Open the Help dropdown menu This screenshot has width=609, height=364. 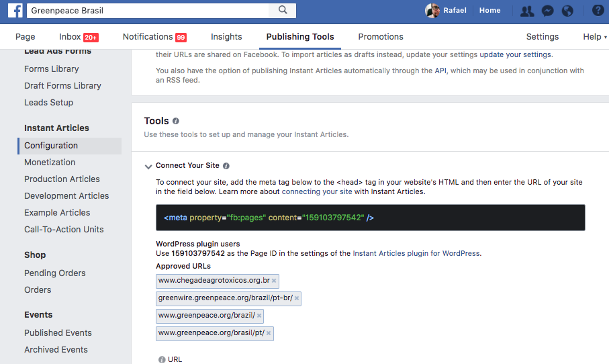[595, 37]
